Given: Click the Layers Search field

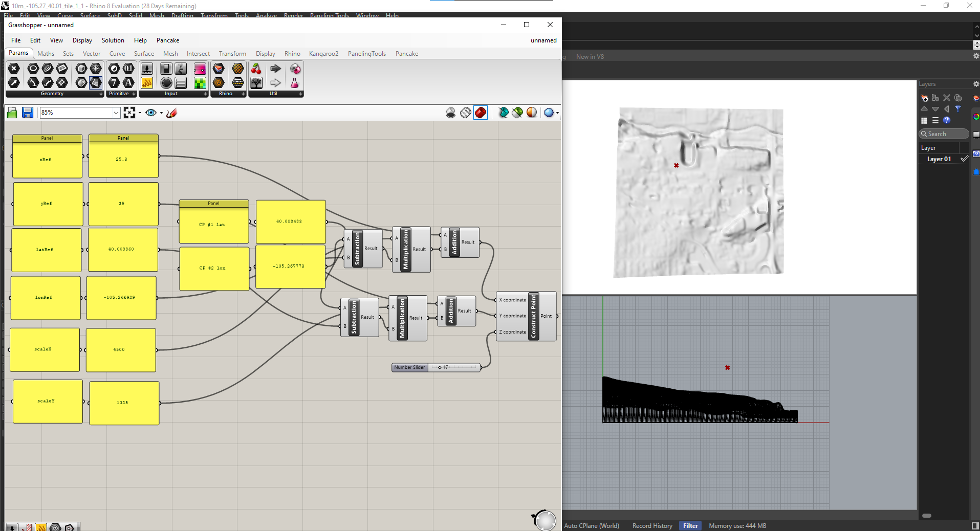Looking at the screenshot, I should (x=944, y=134).
